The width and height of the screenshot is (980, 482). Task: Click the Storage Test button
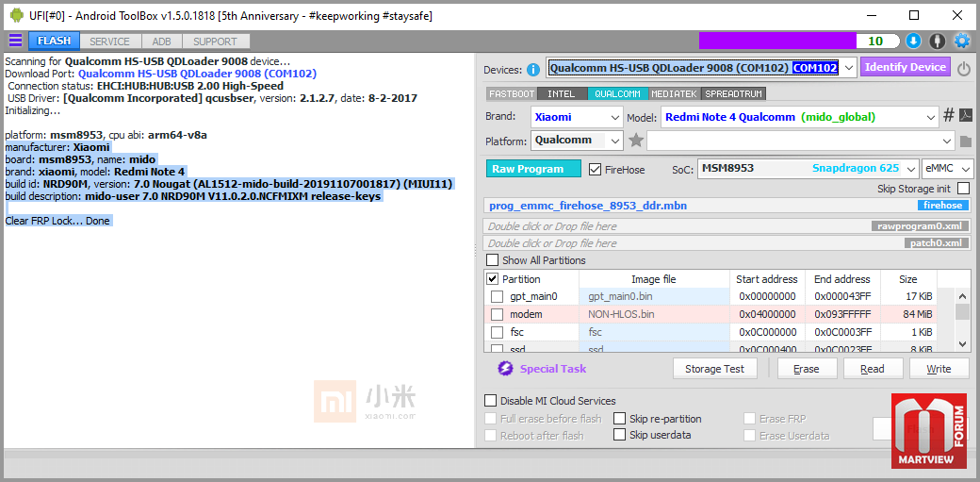pos(715,369)
